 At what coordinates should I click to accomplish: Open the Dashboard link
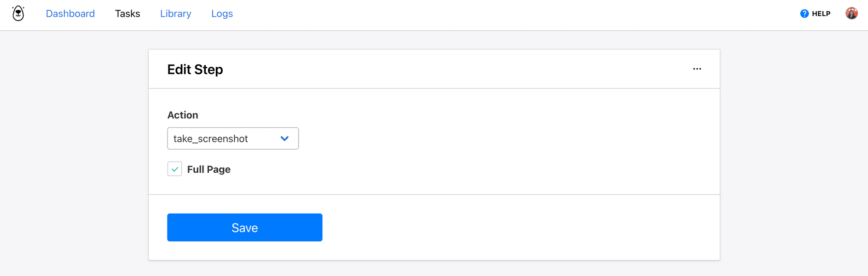[70, 13]
